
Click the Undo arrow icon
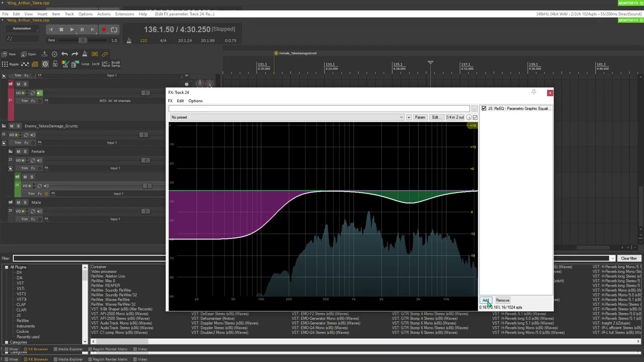pos(64,54)
